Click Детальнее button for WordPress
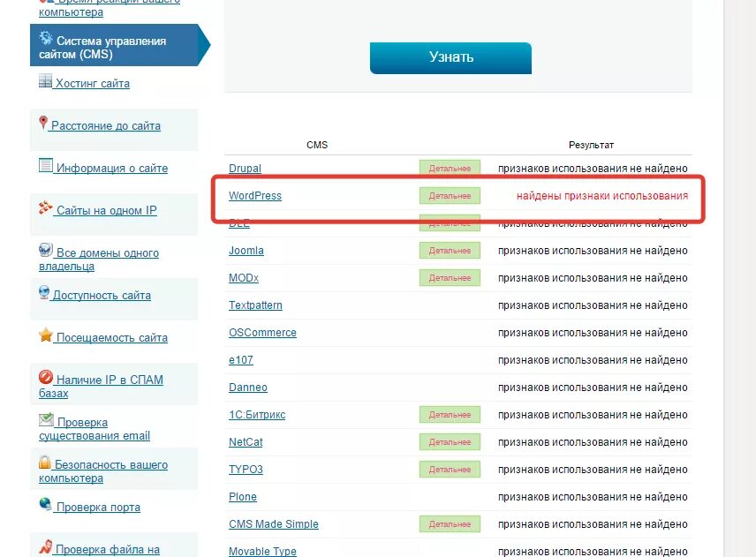756x557 pixels. [x=450, y=196]
